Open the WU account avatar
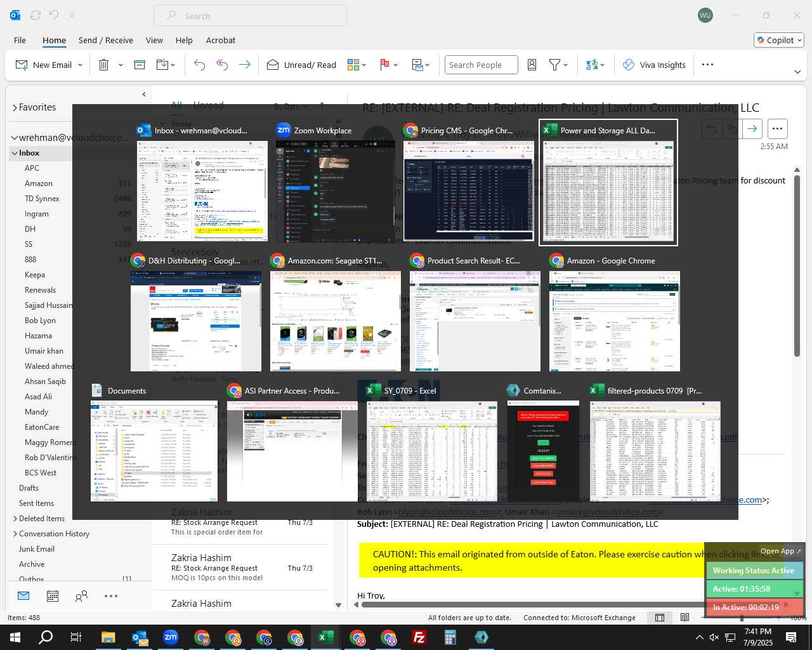 [705, 15]
